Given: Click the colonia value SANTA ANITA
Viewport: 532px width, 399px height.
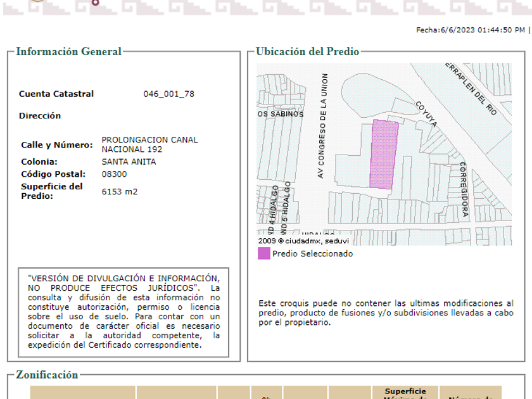Looking at the screenshot, I should 129,161.
